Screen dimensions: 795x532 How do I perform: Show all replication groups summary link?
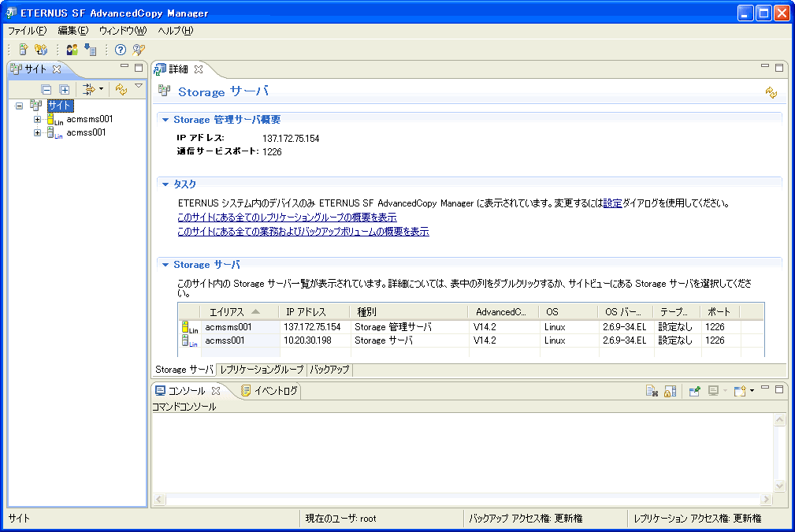click(x=287, y=218)
